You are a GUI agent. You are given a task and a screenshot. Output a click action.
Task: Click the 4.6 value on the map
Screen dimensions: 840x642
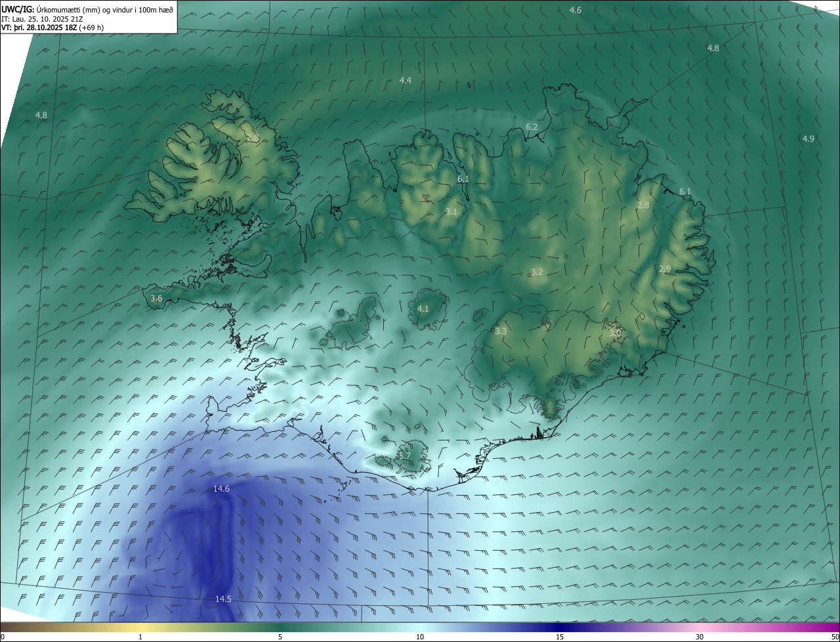coord(575,10)
